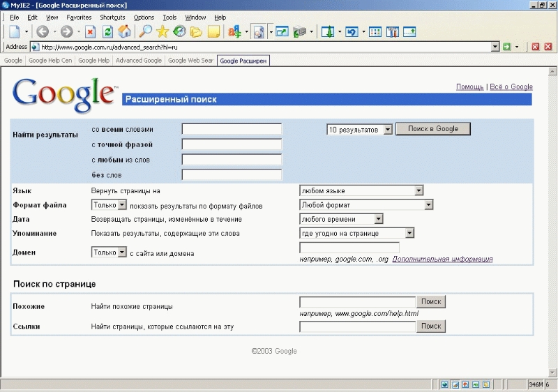The image size is (558, 392).
Task: Click the 'Помощь' link
Action: pyautogui.click(x=469, y=86)
